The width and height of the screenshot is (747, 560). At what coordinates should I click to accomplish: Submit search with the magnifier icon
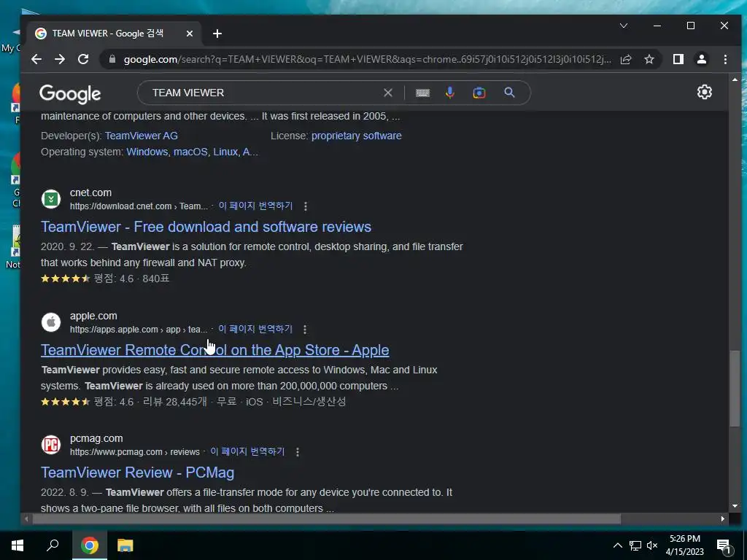(x=509, y=93)
